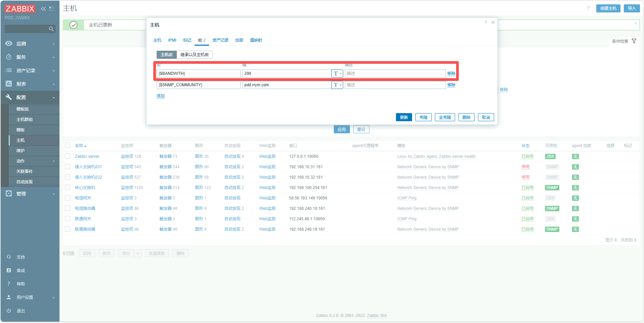Click the 条件检索 filter funnel icon
Viewport: 644px width, 323px height.
[x=634, y=41]
